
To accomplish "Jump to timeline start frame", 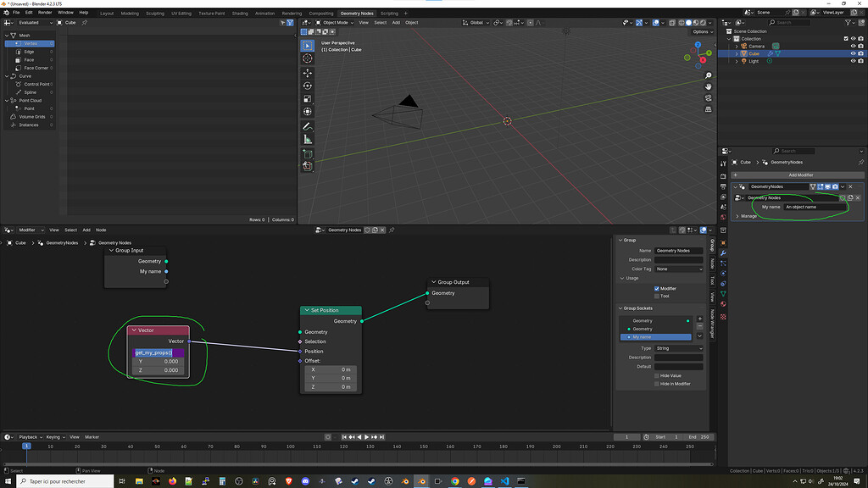I will 344,437.
